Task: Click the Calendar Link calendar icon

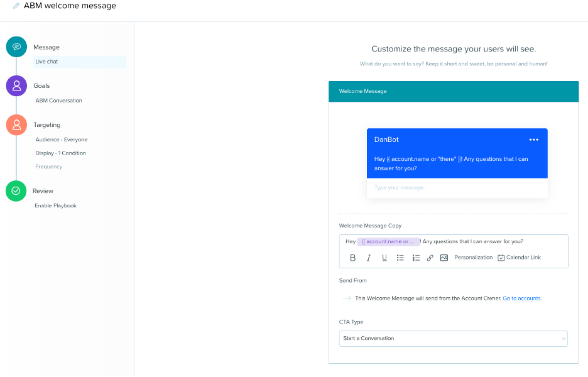Action: 501,258
